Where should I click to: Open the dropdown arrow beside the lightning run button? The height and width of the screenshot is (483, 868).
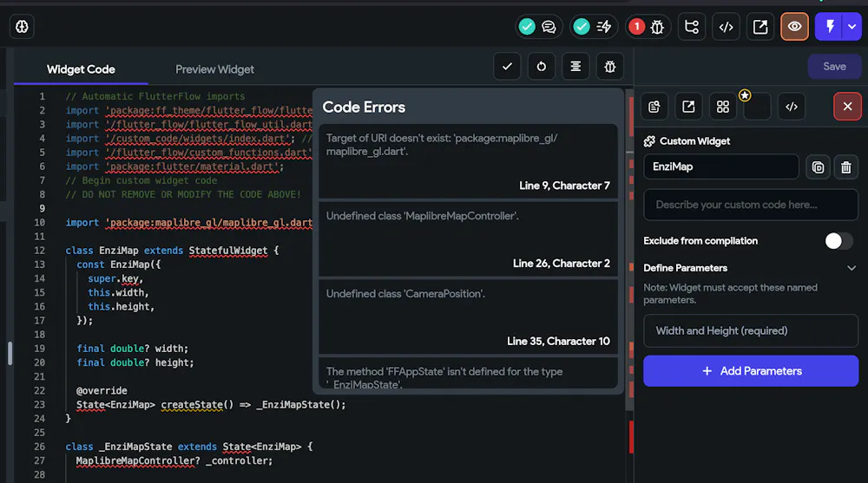tap(852, 27)
